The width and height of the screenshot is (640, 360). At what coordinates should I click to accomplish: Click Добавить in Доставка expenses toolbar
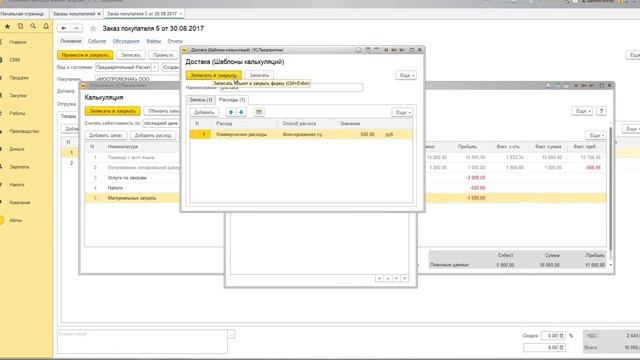tap(204, 112)
